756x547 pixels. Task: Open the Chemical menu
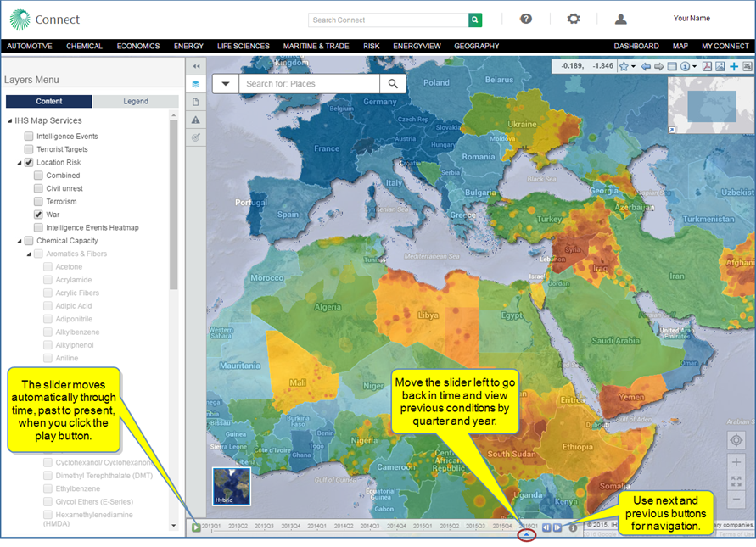(84, 47)
